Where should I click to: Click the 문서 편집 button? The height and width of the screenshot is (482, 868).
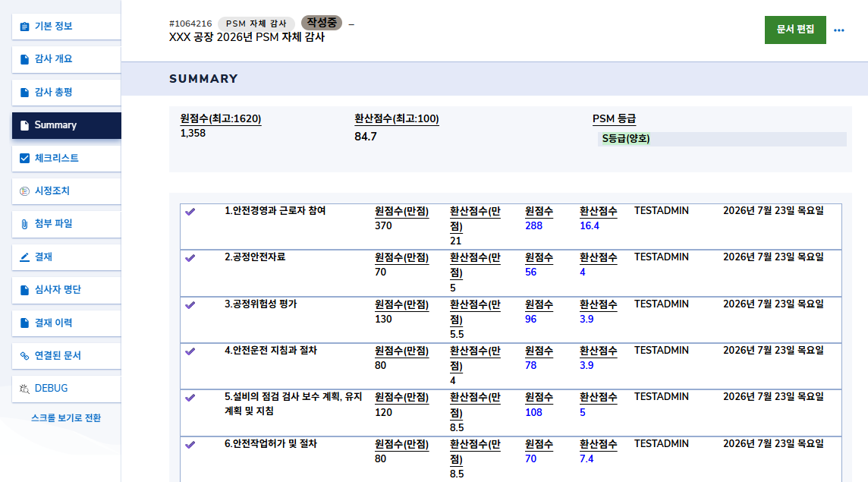795,30
